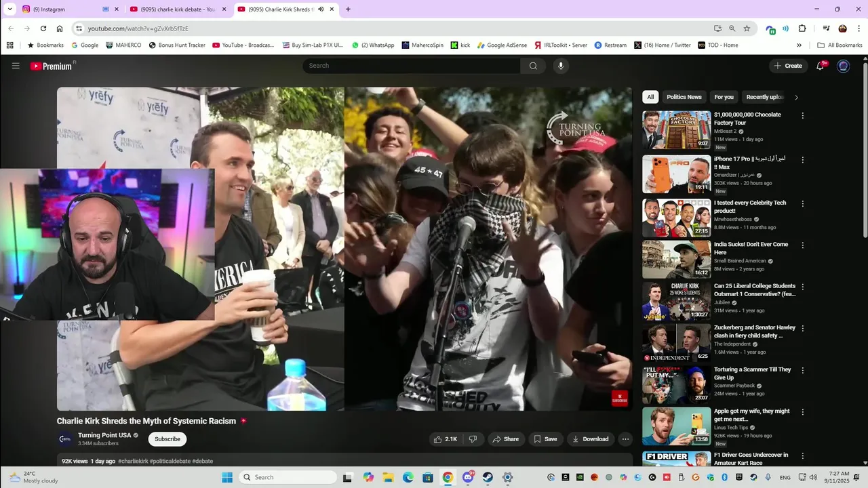The image size is (868, 488).
Task: Open options for India Sucks video
Action: 803,245
